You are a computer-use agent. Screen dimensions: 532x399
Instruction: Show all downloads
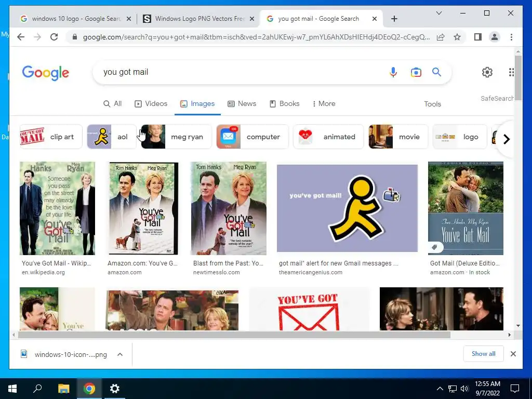483,353
